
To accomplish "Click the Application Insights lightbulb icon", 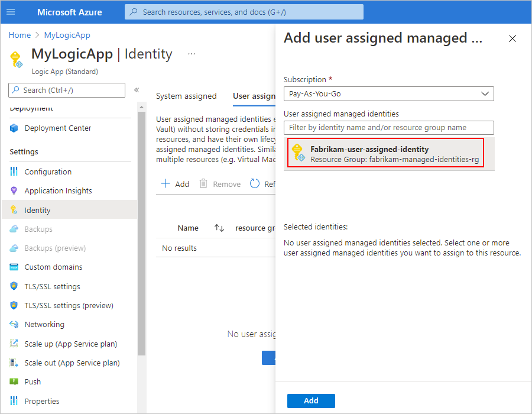I will point(14,190).
